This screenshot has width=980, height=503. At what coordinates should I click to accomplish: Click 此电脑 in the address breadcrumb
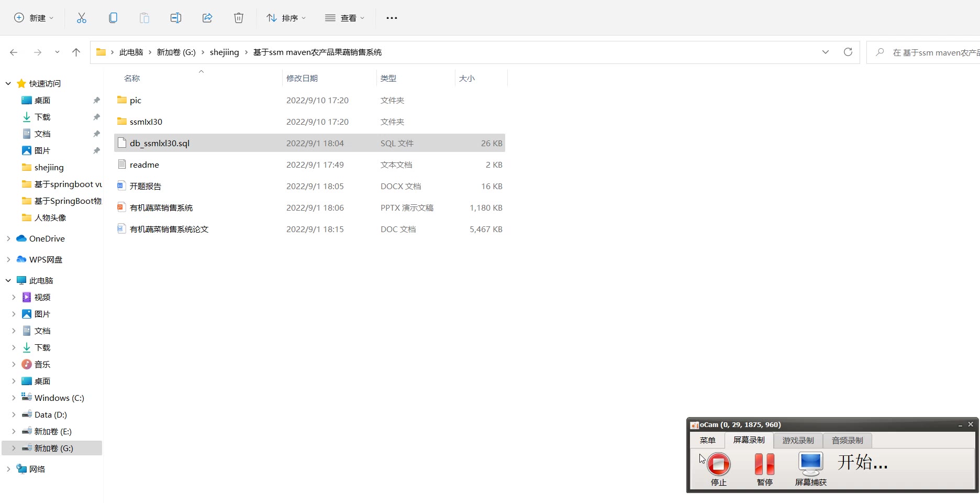coord(131,52)
